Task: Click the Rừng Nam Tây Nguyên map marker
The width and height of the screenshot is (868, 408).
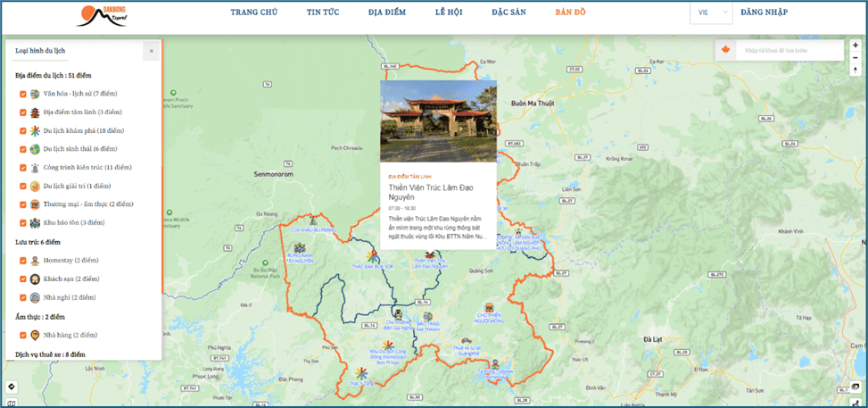Action: pyautogui.click(x=300, y=249)
